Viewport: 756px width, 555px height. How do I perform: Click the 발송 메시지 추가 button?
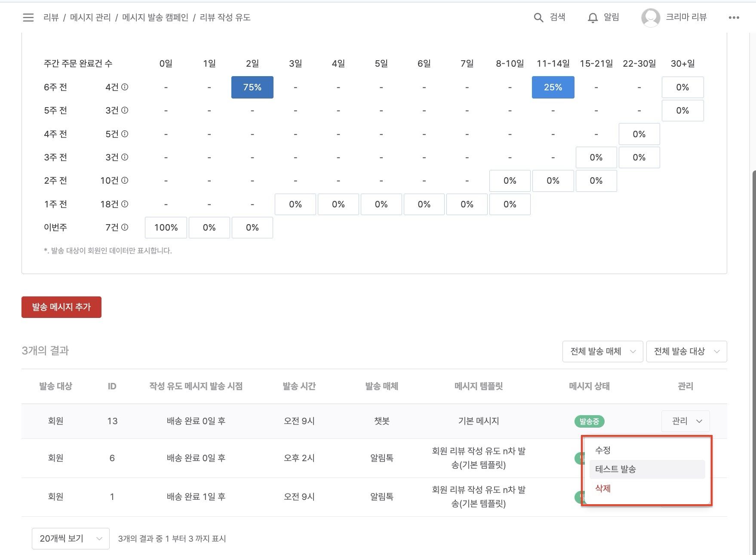pos(61,307)
